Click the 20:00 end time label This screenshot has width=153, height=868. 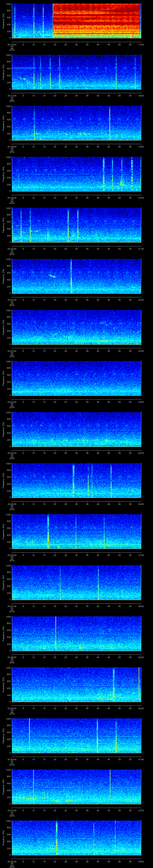(x=141, y=197)
